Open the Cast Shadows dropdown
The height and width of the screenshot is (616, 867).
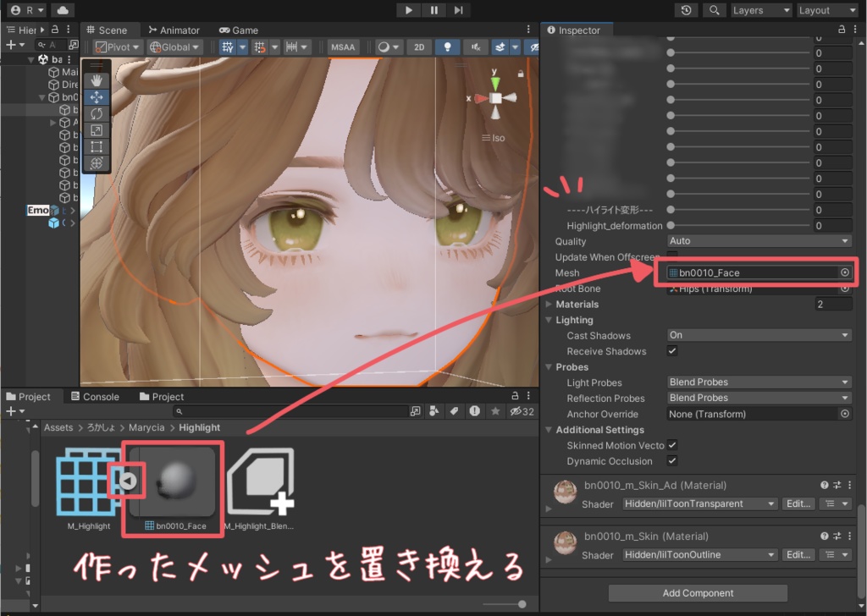[758, 335]
